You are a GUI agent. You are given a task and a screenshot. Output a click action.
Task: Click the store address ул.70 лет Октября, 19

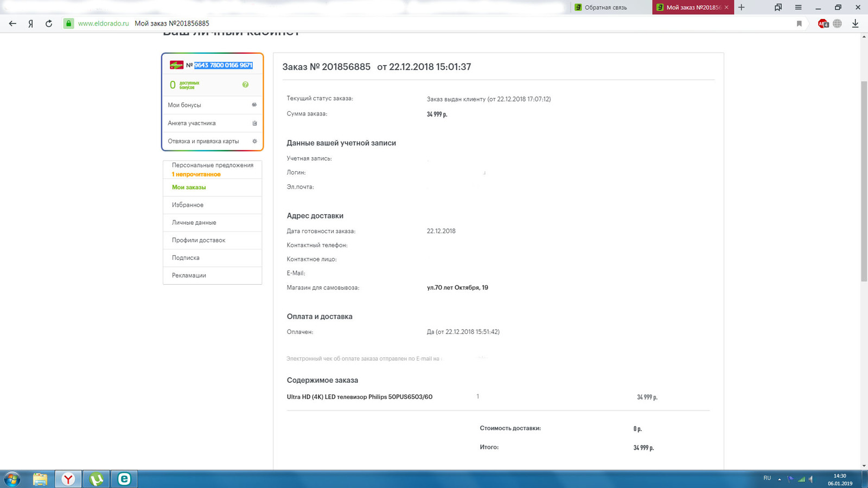point(457,287)
